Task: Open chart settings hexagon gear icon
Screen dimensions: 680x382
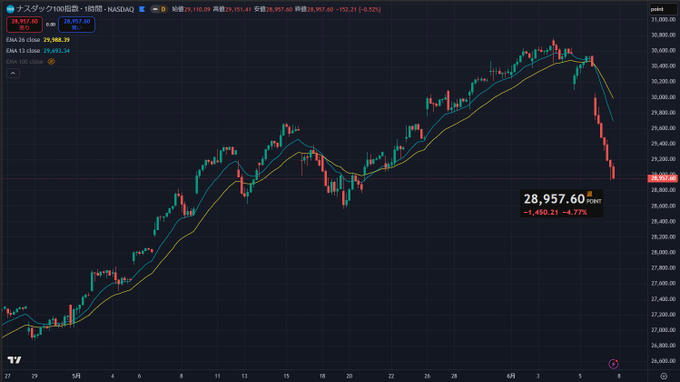Action: click(664, 376)
